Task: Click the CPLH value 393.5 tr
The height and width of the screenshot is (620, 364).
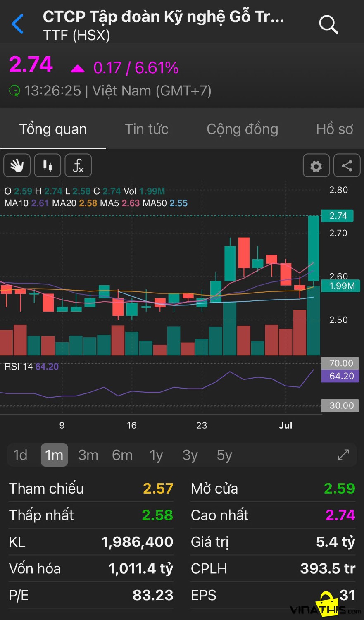Action: click(328, 569)
